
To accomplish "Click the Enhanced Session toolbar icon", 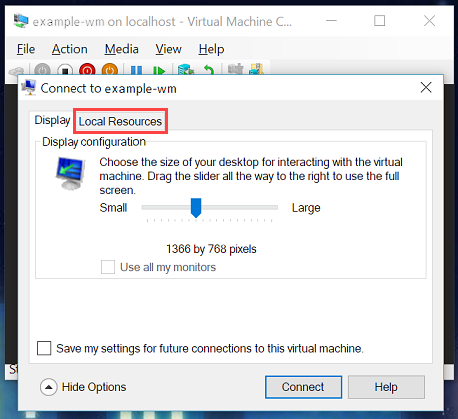I will point(236,69).
